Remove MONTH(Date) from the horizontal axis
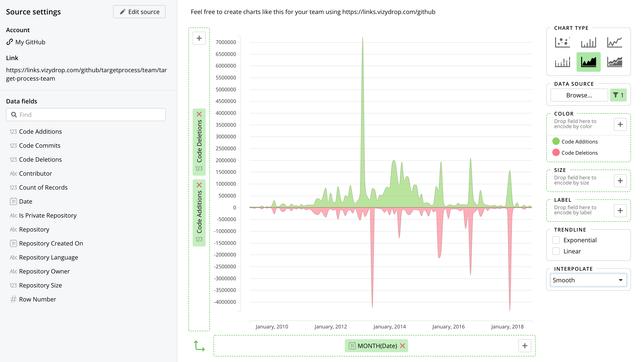 (403, 346)
